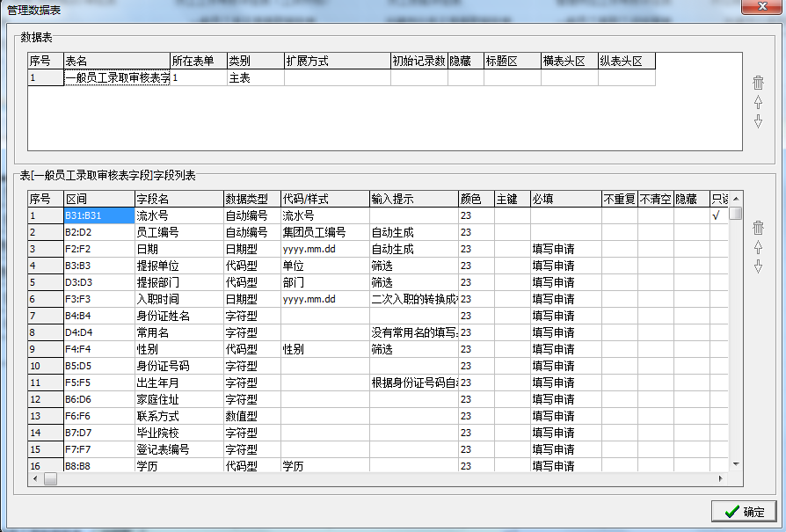Viewport: 786px width, 532px height.
Task: Click row number 13 in field list
Action: coord(46,416)
